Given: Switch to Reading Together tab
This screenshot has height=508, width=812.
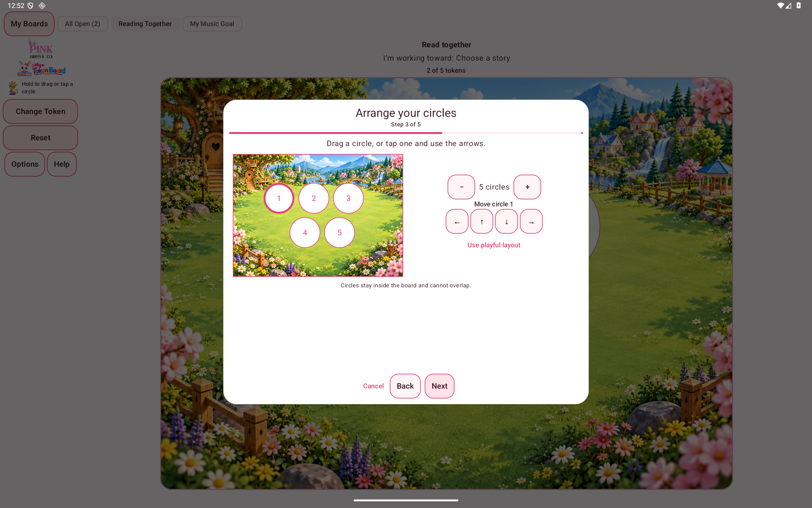Looking at the screenshot, I should tap(145, 24).
